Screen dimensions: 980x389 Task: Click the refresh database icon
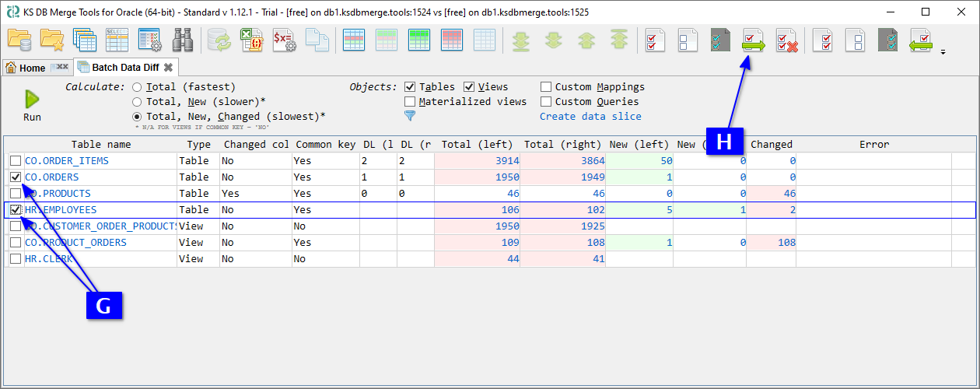(218, 40)
